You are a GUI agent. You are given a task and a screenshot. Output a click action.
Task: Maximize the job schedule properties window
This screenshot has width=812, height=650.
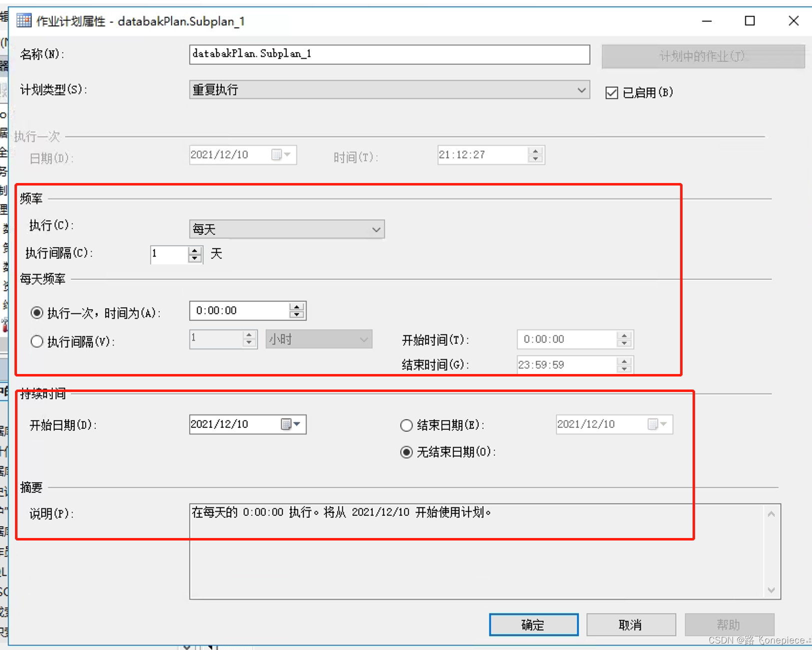[750, 21]
